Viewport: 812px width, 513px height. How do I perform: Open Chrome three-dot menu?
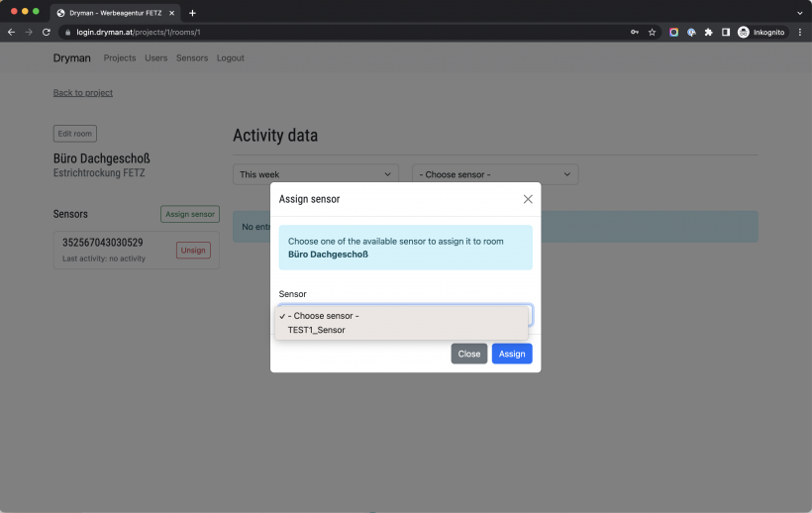[x=800, y=32]
